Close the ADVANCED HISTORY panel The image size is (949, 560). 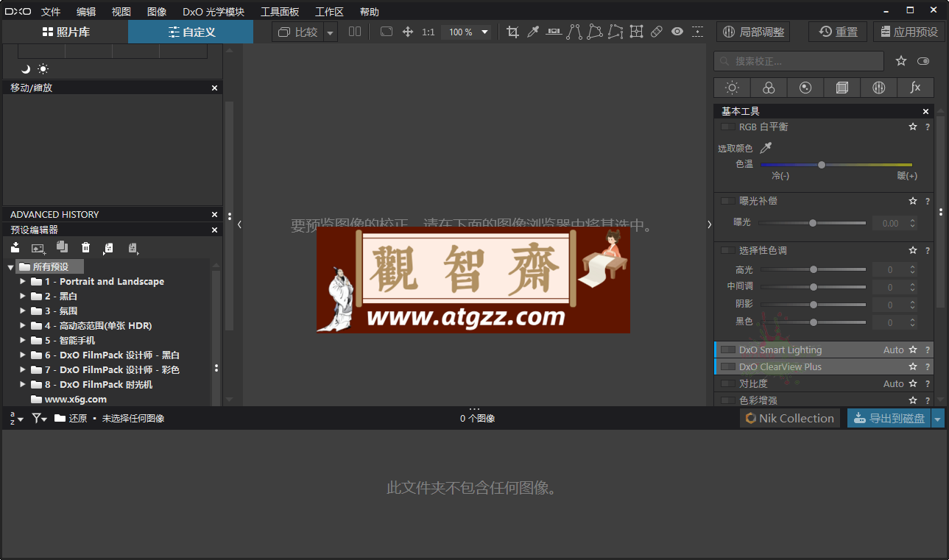click(214, 214)
